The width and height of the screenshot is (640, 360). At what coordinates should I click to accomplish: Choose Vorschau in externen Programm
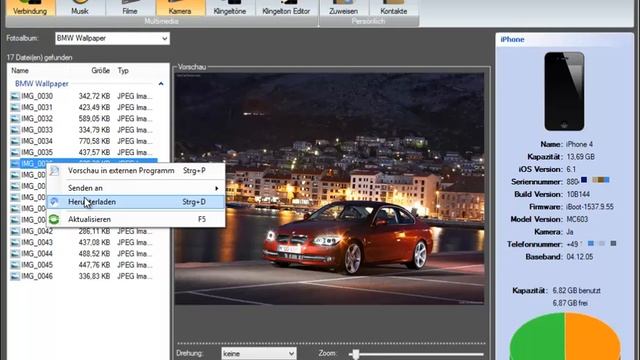[x=136, y=171]
